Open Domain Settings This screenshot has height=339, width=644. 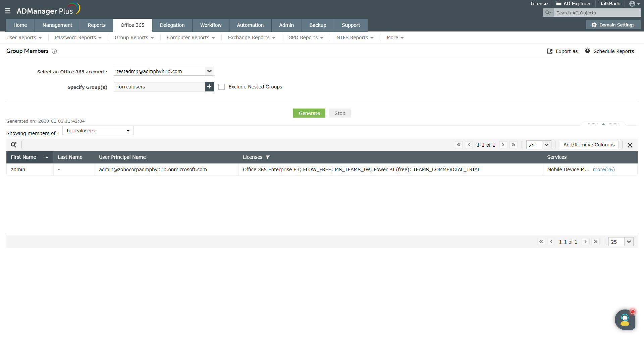(613, 25)
